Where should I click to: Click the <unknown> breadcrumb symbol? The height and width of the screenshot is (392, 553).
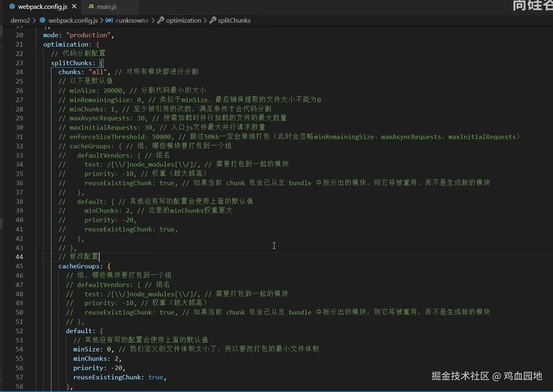coord(132,21)
